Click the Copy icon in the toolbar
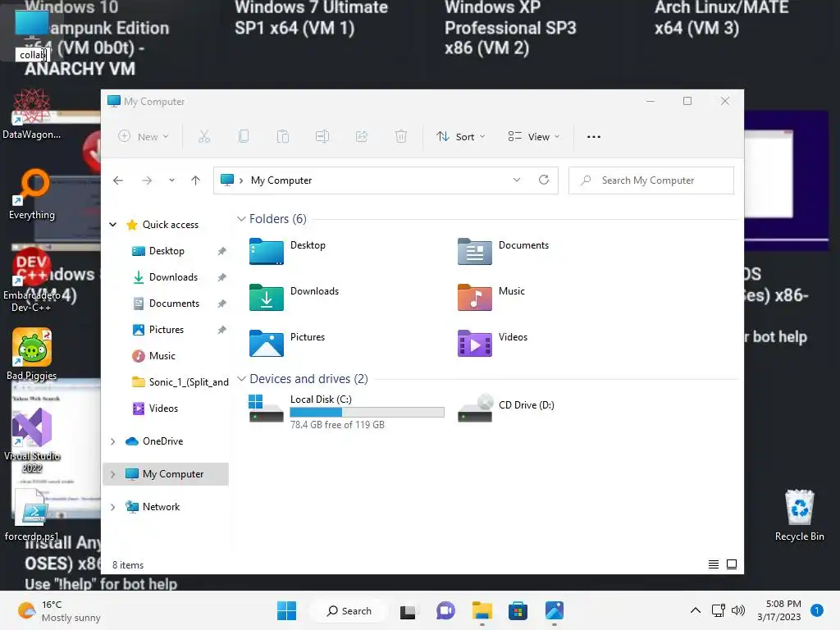840x630 pixels. click(243, 137)
